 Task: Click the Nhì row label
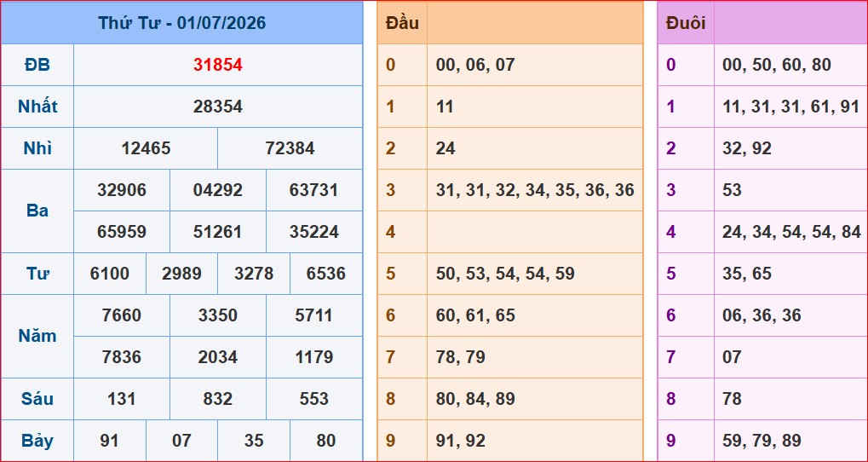tap(37, 148)
